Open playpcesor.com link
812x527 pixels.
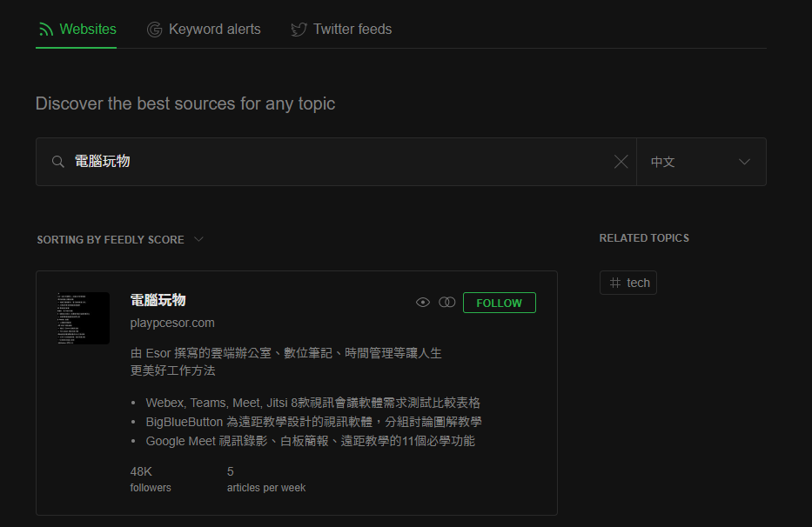[x=172, y=323]
